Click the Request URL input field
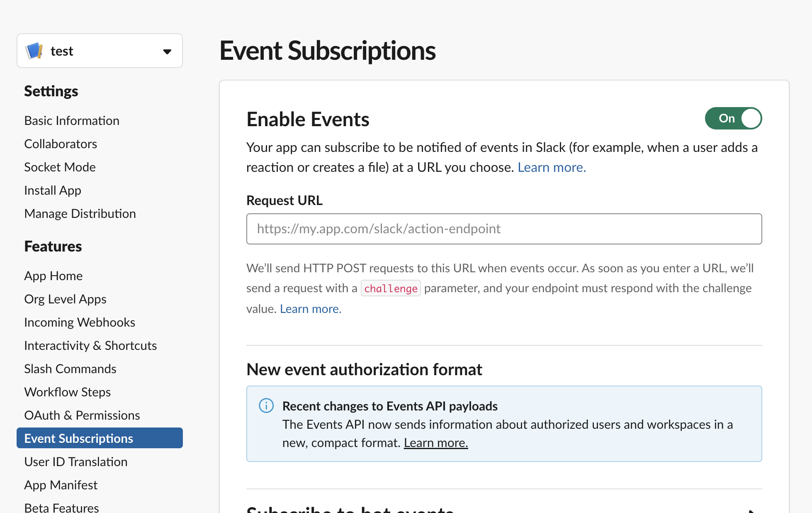 click(x=504, y=229)
